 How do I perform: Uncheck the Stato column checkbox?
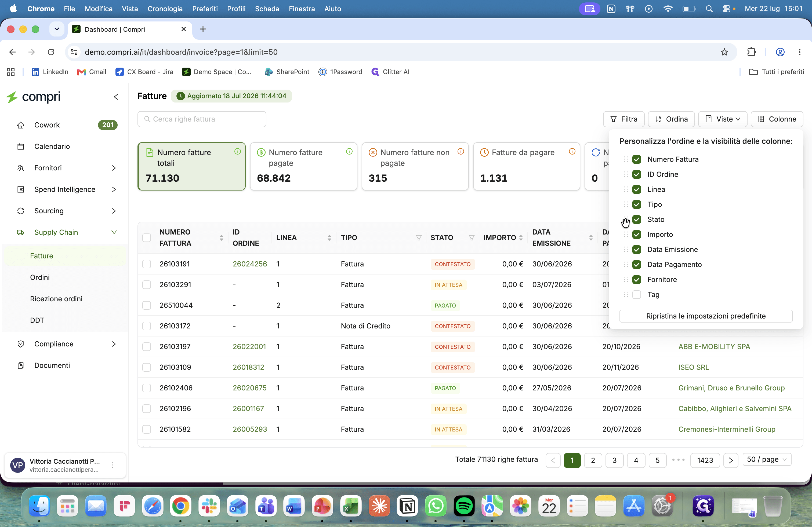[636, 219]
